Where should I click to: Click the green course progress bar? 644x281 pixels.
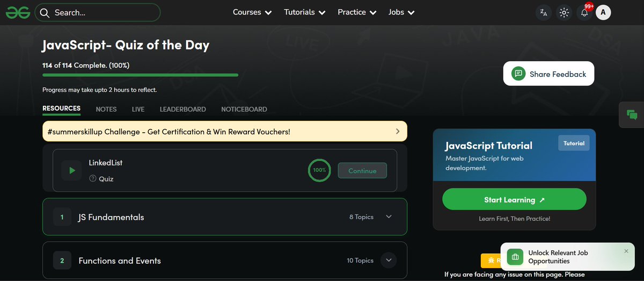click(140, 75)
